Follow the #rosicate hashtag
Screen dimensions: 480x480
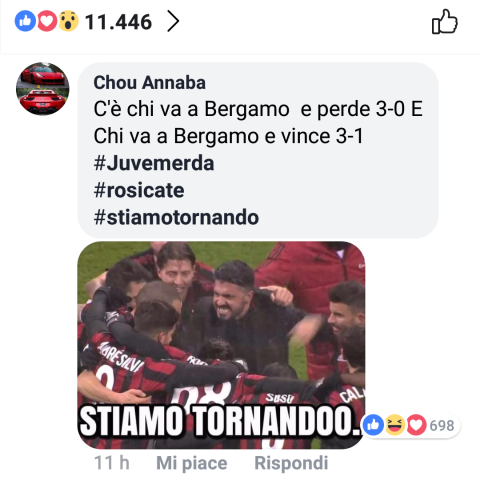tap(139, 190)
